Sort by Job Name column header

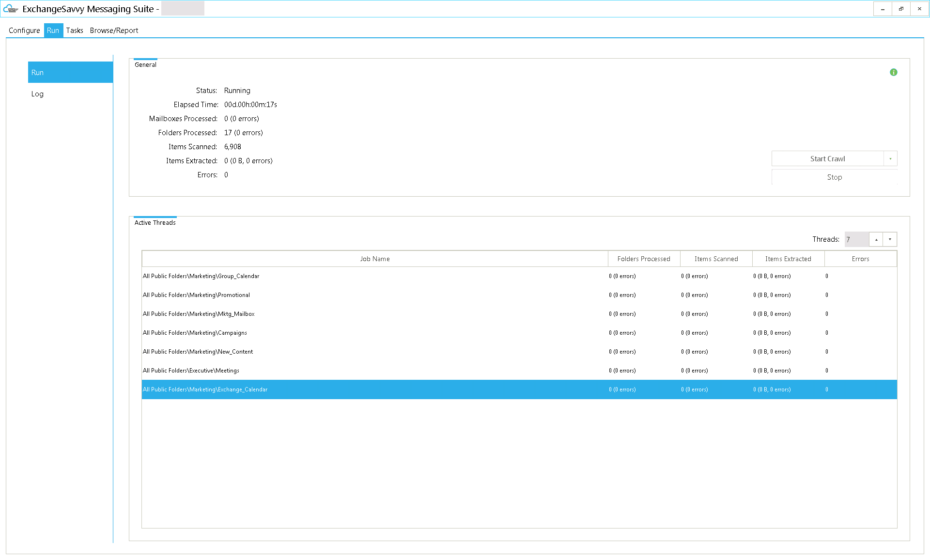[375, 259]
